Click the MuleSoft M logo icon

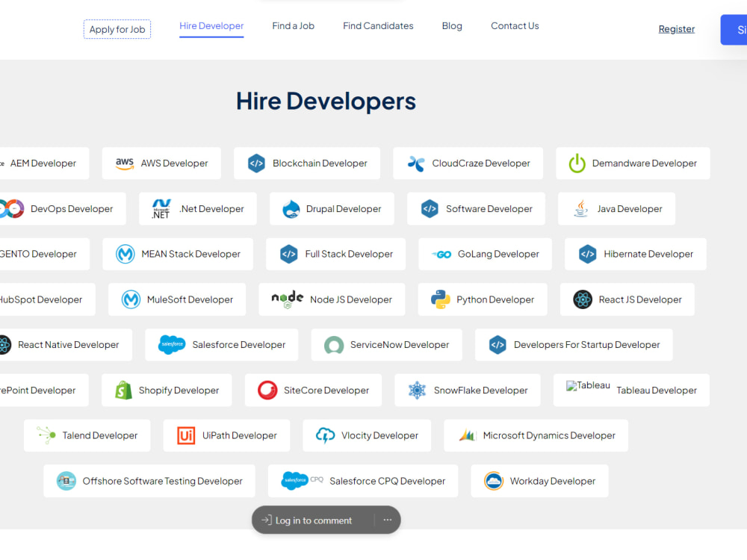click(131, 299)
